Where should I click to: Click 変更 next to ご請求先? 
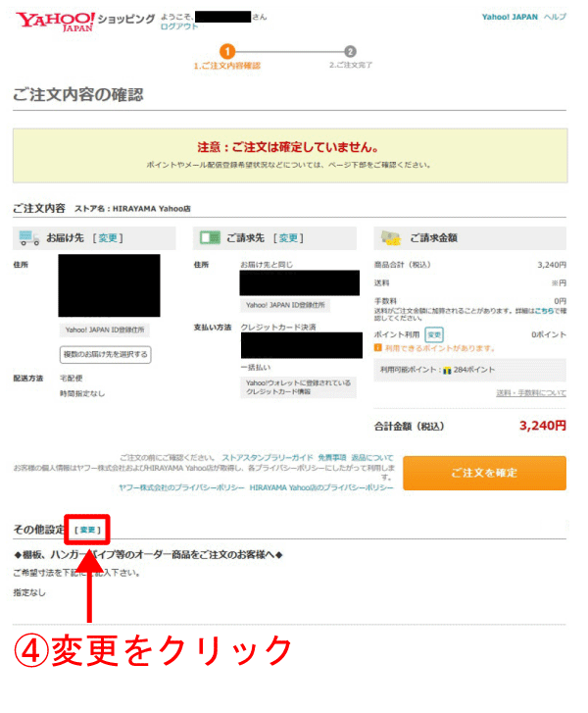[x=288, y=237]
